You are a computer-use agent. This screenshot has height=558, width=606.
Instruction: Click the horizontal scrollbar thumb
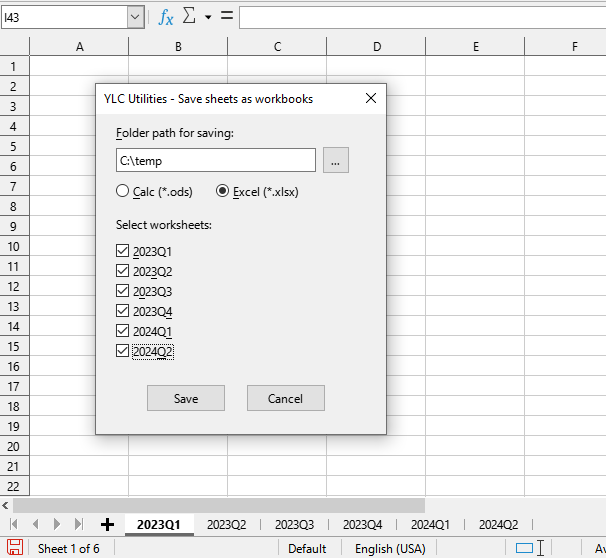coord(219,505)
